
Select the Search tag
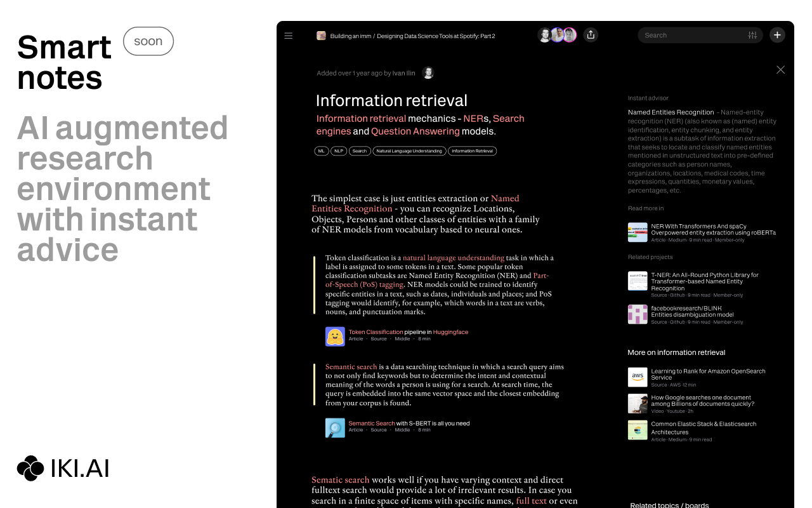point(360,151)
